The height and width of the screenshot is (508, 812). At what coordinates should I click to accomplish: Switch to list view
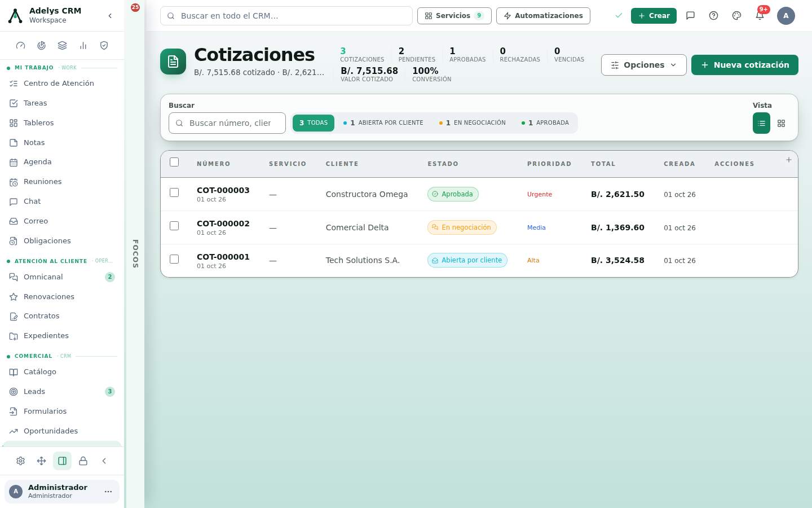761,123
